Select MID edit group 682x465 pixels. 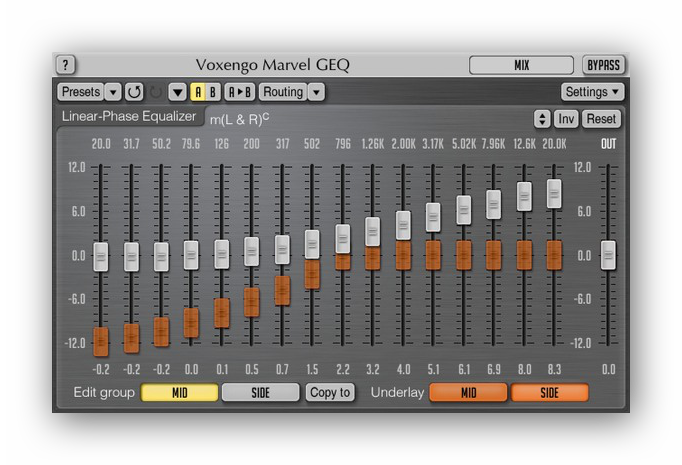coord(180,392)
